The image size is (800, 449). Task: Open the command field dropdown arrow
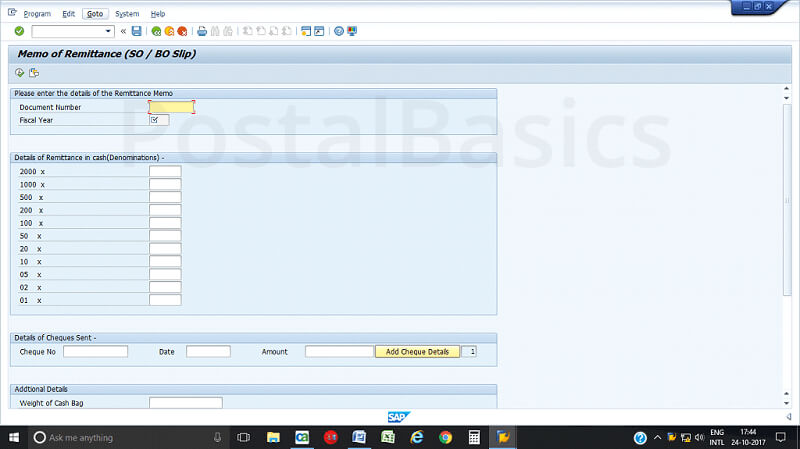coord(108,31)
